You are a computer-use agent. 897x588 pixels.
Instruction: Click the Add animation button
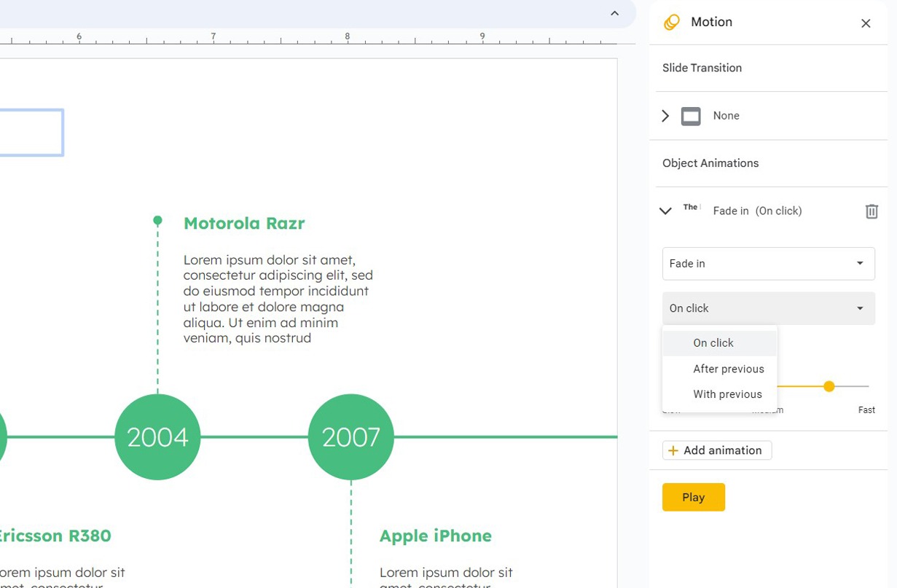pos(716,450)
